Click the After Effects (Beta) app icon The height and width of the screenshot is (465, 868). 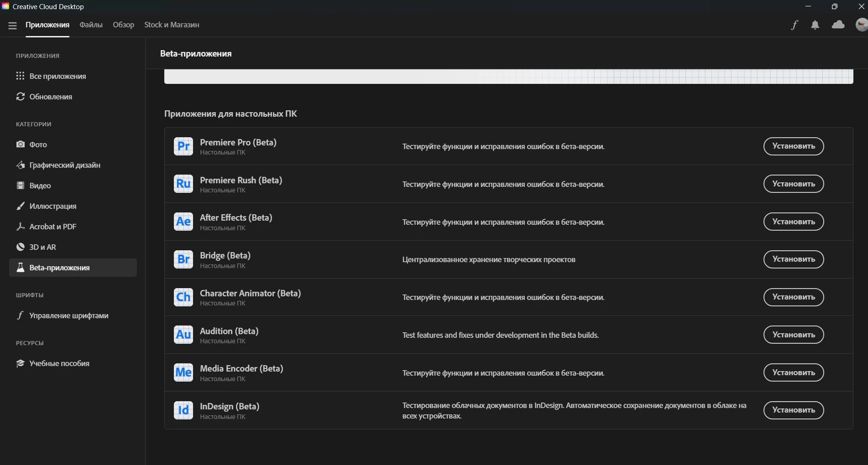click(x=183, y=222)
